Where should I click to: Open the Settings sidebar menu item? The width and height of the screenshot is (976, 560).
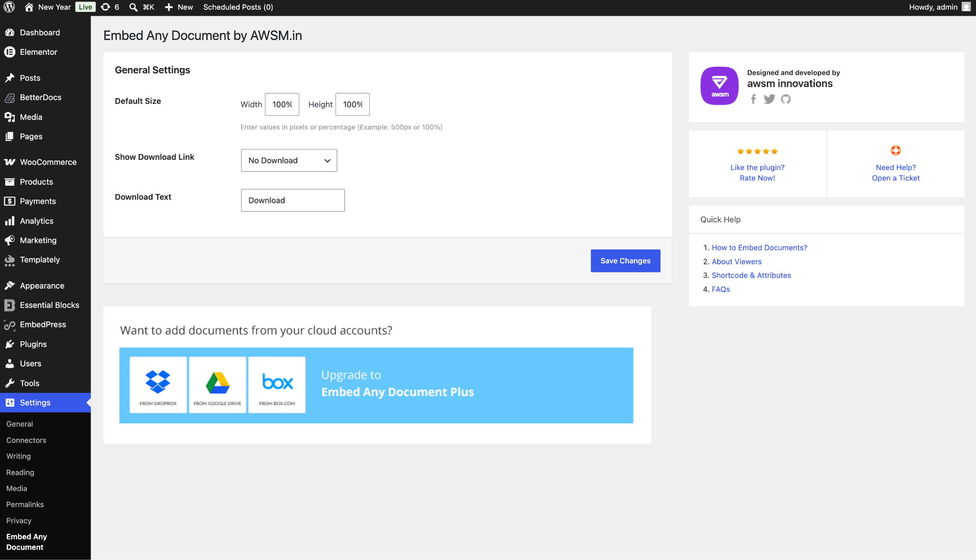click(x=45, y=402)
